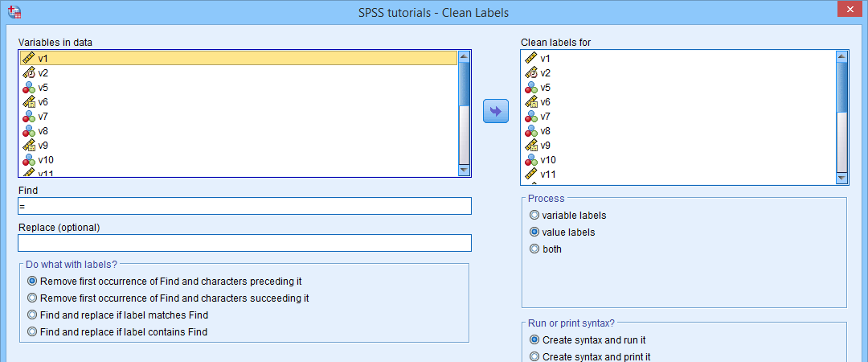Click Clean labels for scrollbar thumb
The height and width of the screenshot is (362, 868).
pos(842,87)
